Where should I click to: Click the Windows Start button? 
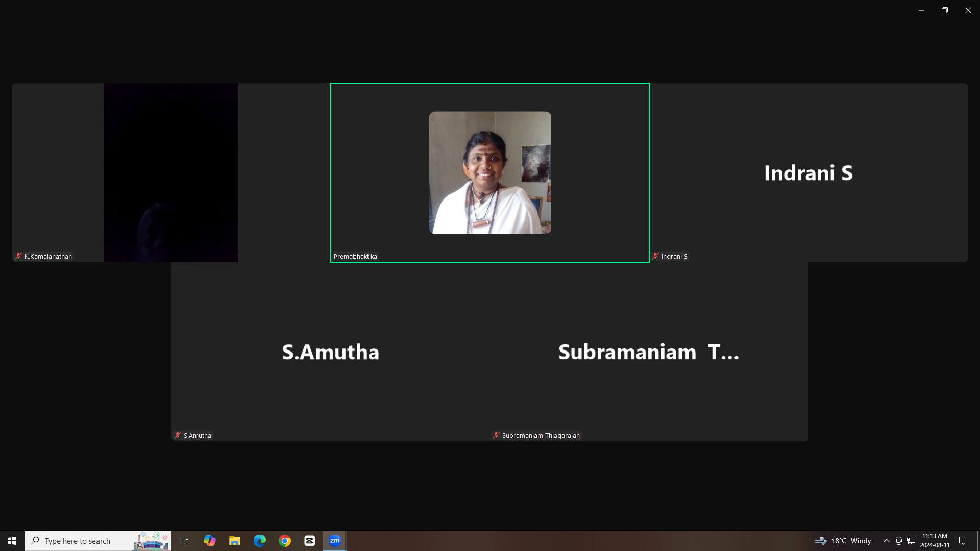(x=12, y=541)
